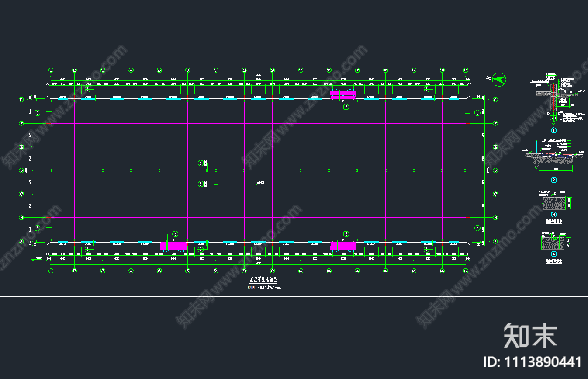Pick grid bubble 8 in the bottom axis row
Image resolution: width=588 pixels, height=379 pixels.
click(244, 271)
